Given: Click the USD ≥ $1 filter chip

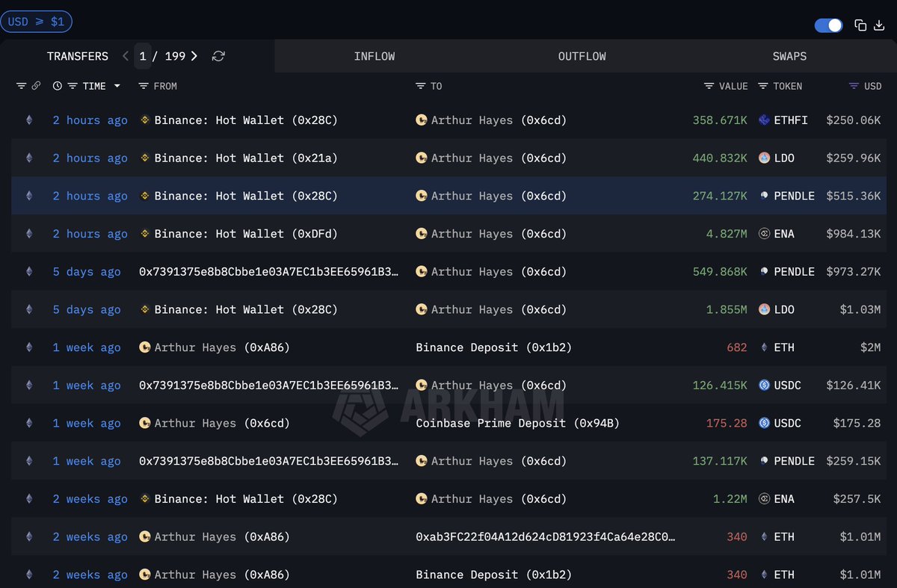Looking at the screenshot, I should (36, 22).
